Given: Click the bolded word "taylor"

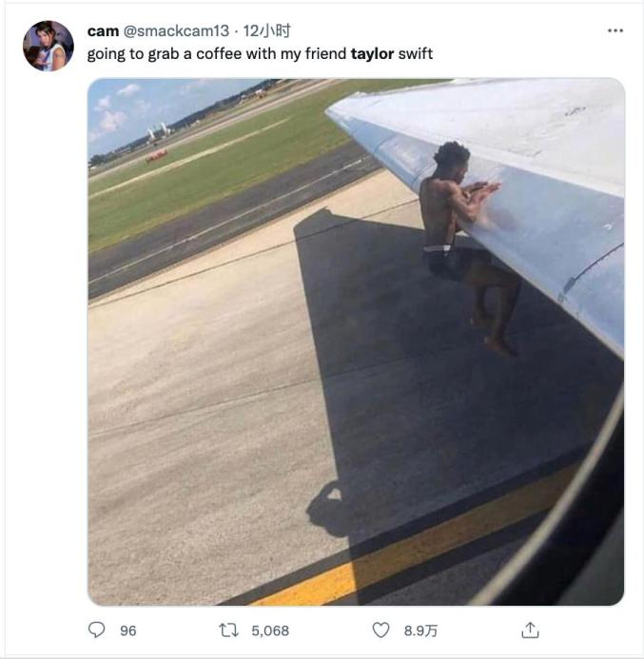Looking at the screenshot, I should click(372, 54).
